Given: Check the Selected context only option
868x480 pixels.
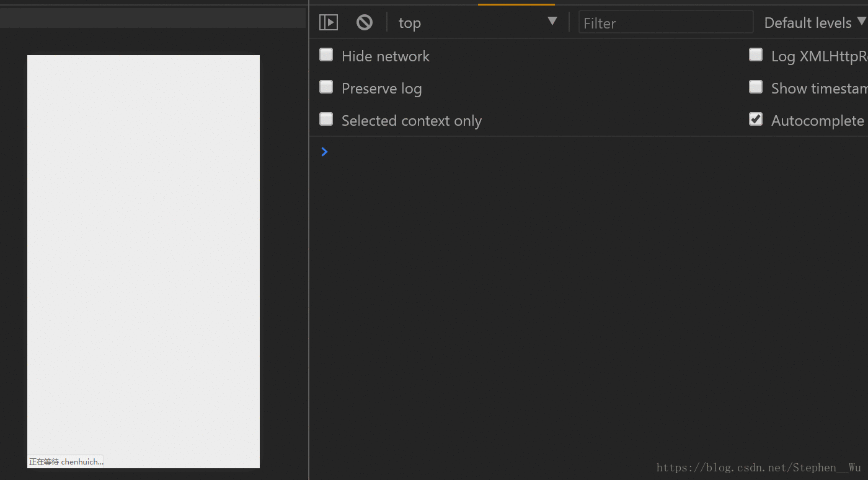Looking at the screenshot, I should [x=326, y=120].
